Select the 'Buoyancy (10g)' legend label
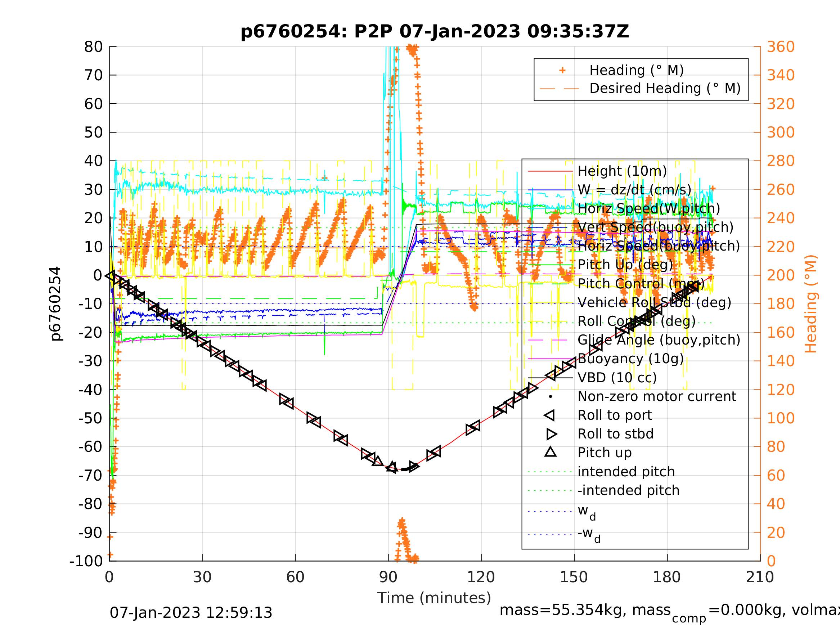 pyautogui.click(x=630, y=359)
